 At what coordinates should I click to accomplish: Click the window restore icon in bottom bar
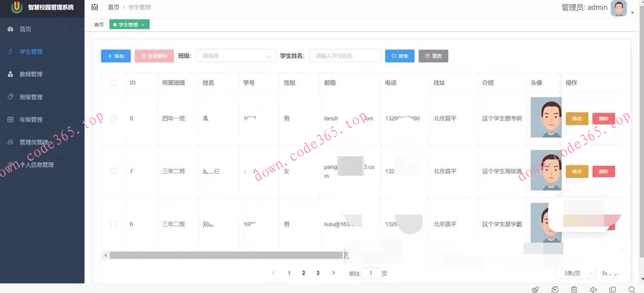(x=613, y=290)
